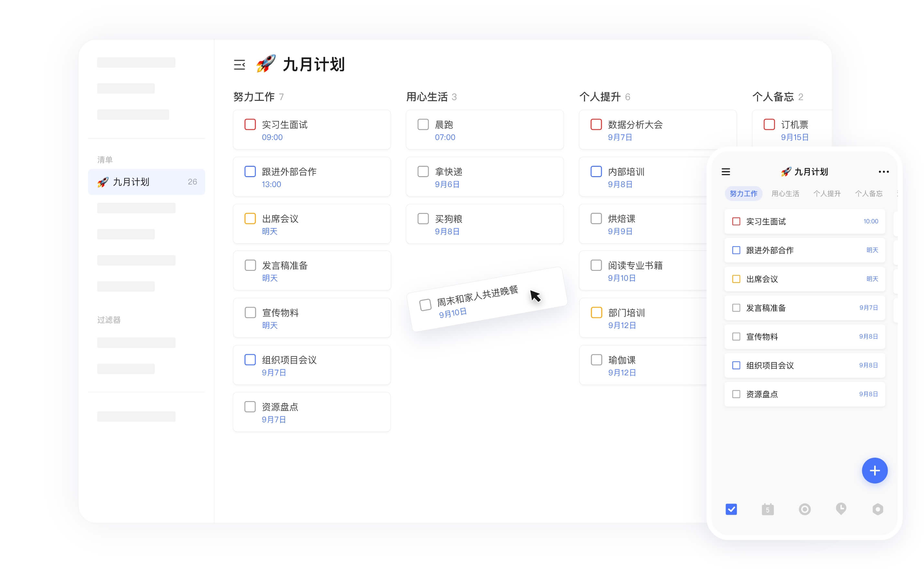Viewport: 924px width, 574px height.
Task: Mark 实习生面试 as complete
Action: [x=250, y=124]
